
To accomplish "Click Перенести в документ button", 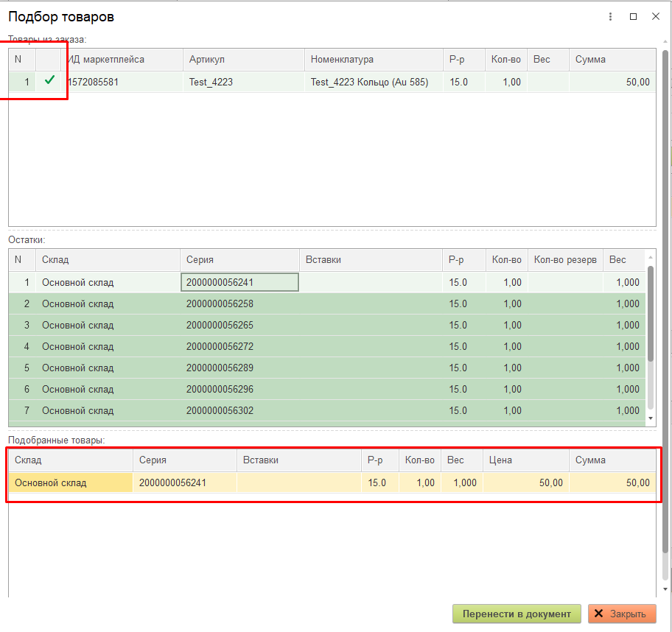I will pos(517,614).
